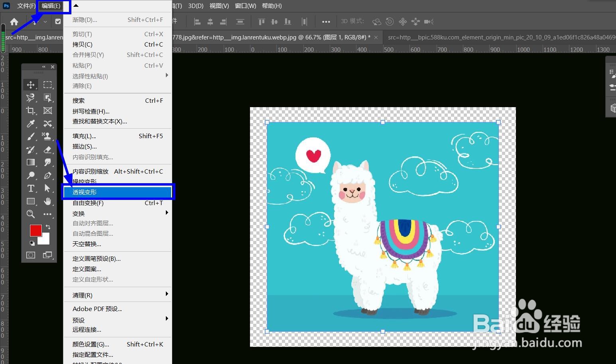Screen dimensions: 616x364
Task: Choose 天空替换... menu entry
Action: point(118,244)
